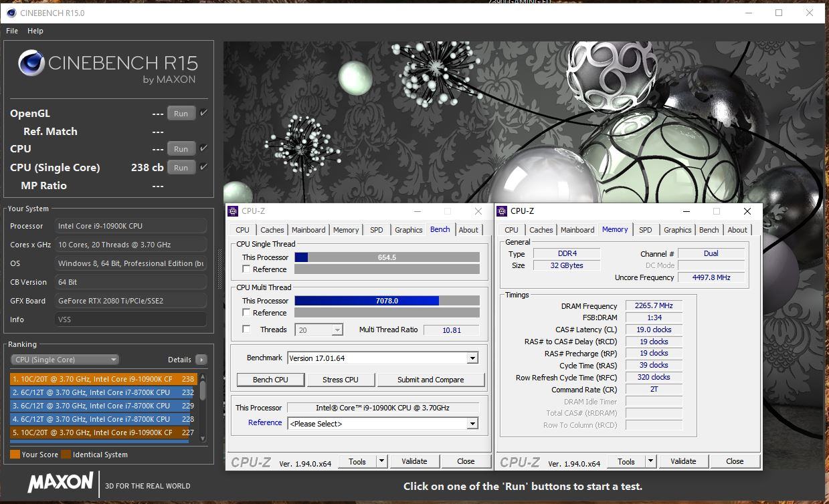
Task: Click the Bench CPU-Z window title icon
Action: click(233, 211)
